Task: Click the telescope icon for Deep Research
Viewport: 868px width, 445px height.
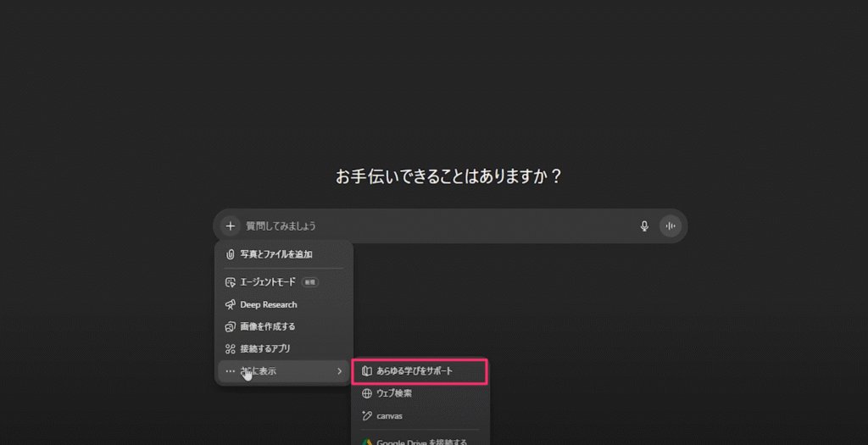Action: tap(231, 304)
